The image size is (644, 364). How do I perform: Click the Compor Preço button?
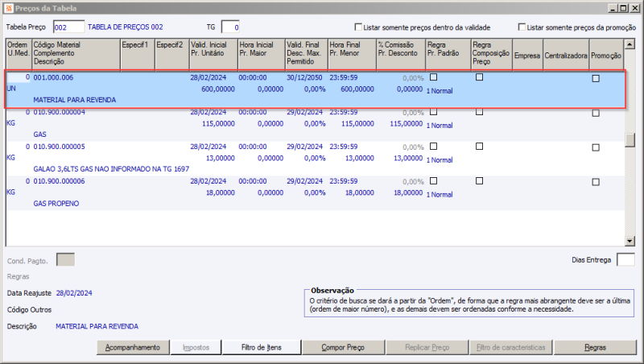(343, 348)
